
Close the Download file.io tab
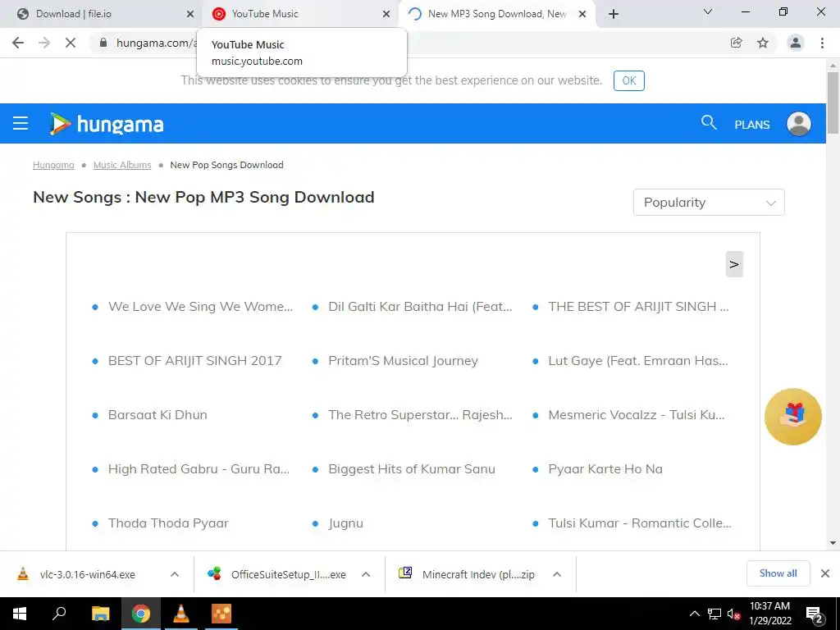(x=189, y=14)
